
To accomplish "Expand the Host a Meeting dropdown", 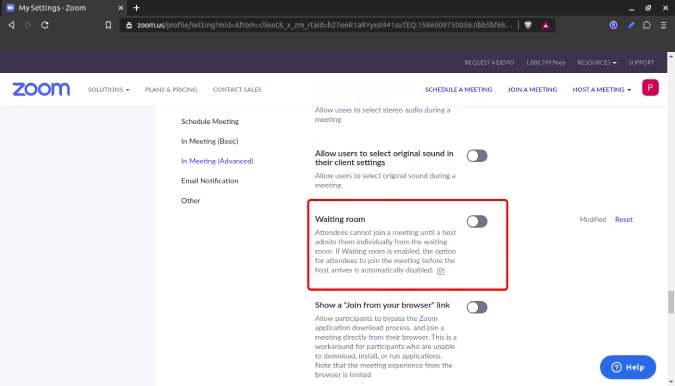I will coord(601,90).
